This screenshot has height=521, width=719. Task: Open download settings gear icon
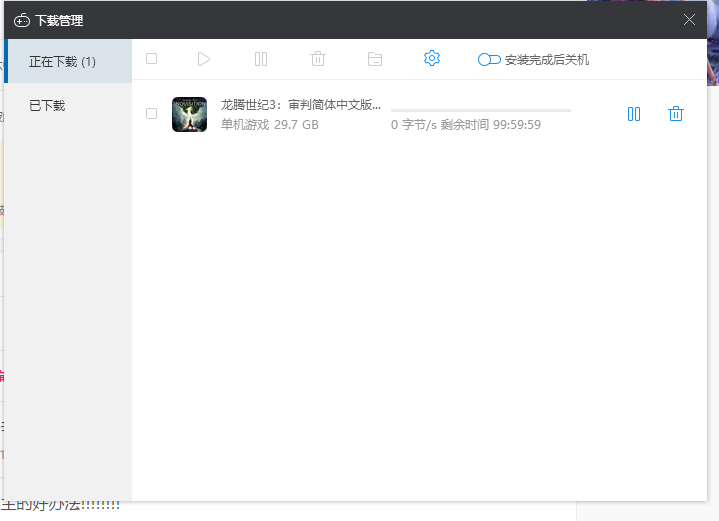(431, 58)
